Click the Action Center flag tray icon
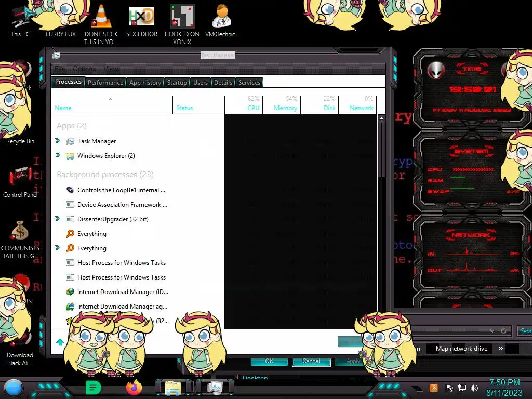Viewport: 532px width, 399px height. coord(449,388)
